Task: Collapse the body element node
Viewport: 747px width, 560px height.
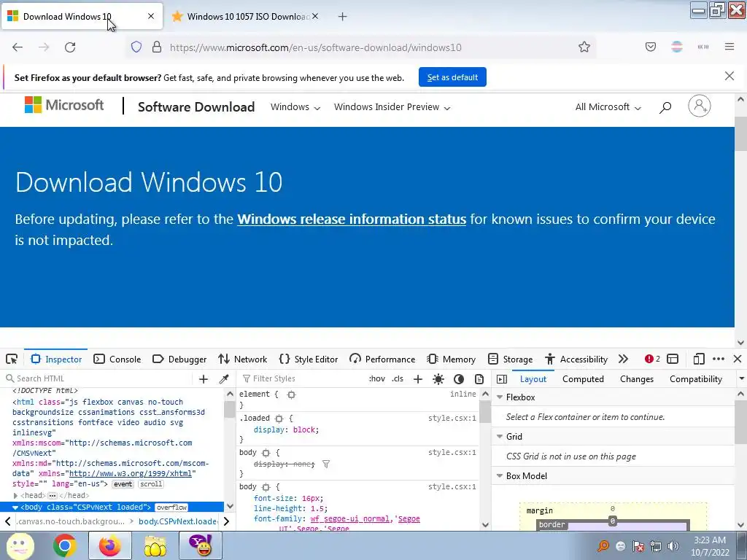Action: pyautogui.click(x=15, y=507)
